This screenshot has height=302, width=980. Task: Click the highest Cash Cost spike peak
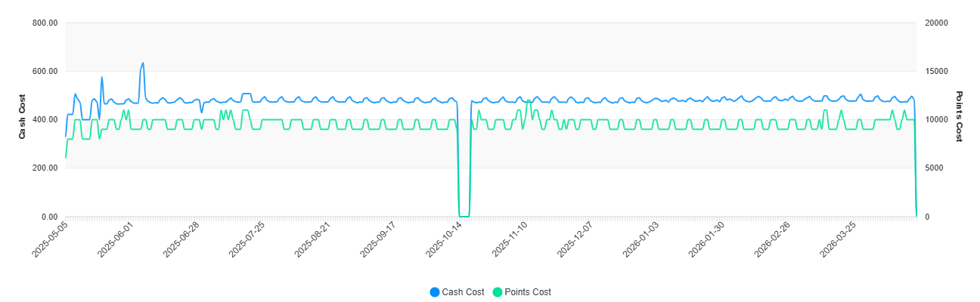143,63
